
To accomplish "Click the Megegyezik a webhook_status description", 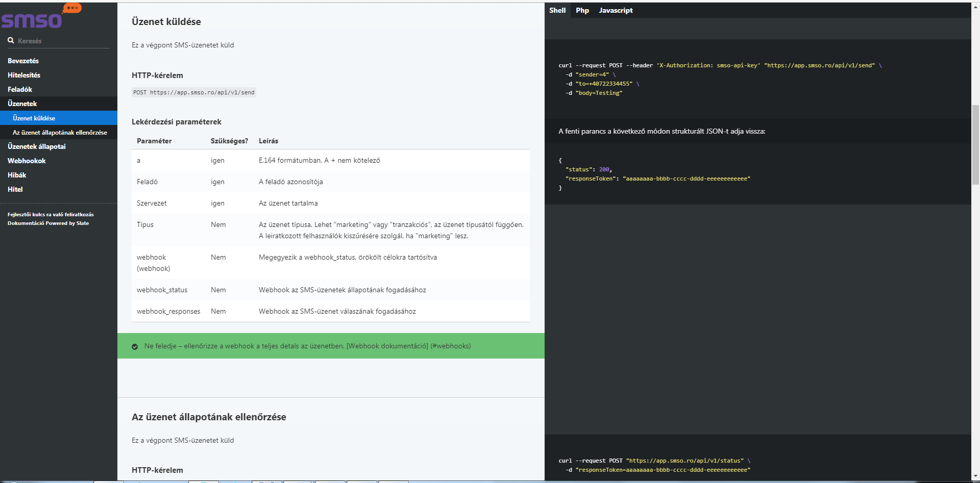I will point(348,257).
